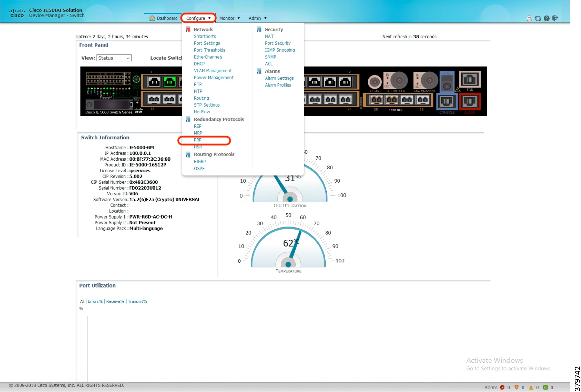Image resolution: width=581 pixels, height=392 pixels.
Task: Open Help via the question mark icon
Action: (547, 18)
